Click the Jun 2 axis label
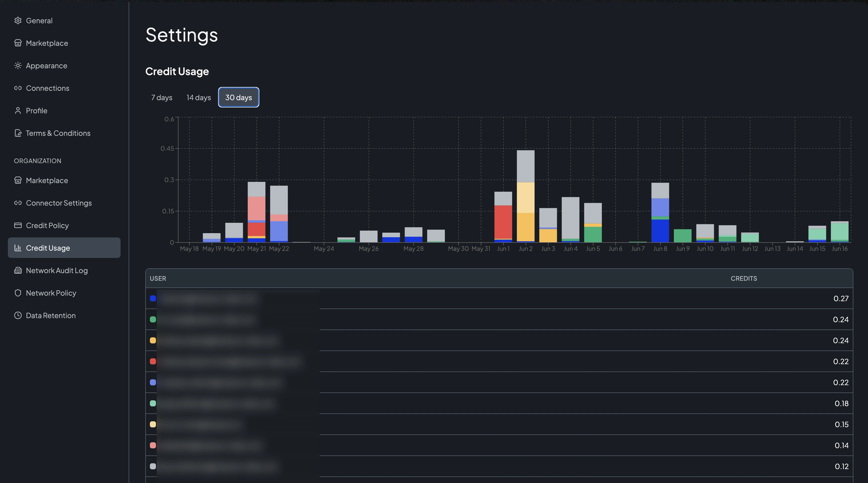This screenshot has height=483, width=868. tap(526, 248)
